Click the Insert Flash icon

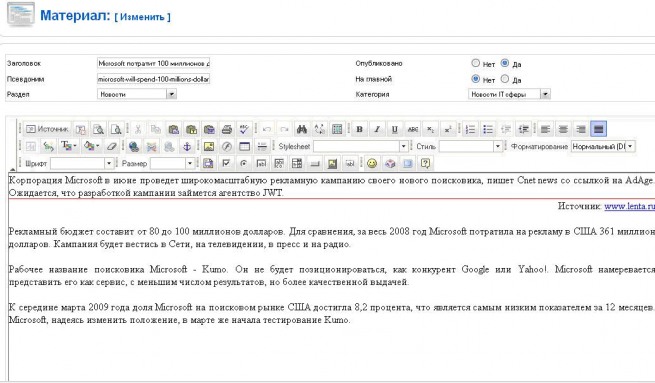click(x=226, y=146)
